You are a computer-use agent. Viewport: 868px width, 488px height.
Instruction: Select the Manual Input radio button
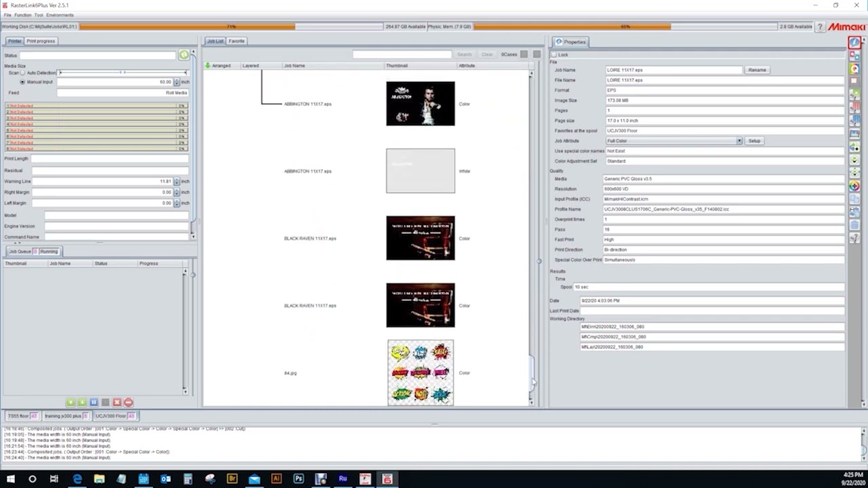(22, 82)
